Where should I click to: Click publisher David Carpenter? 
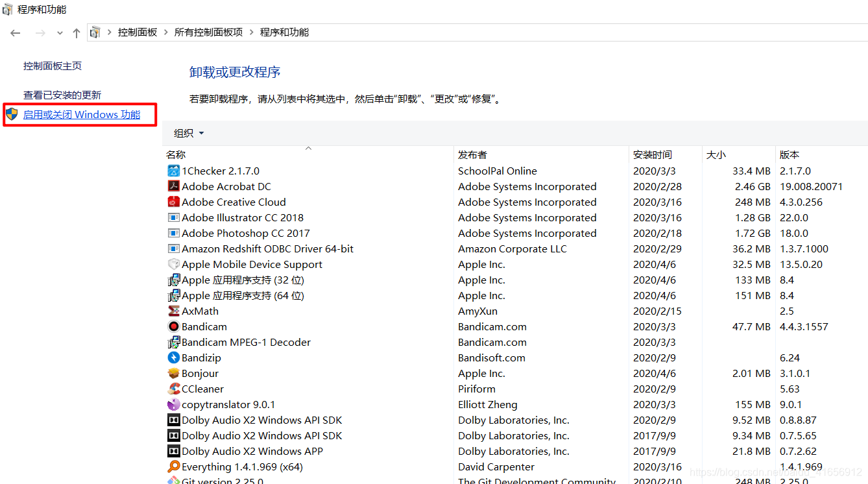tap(496, 466)
